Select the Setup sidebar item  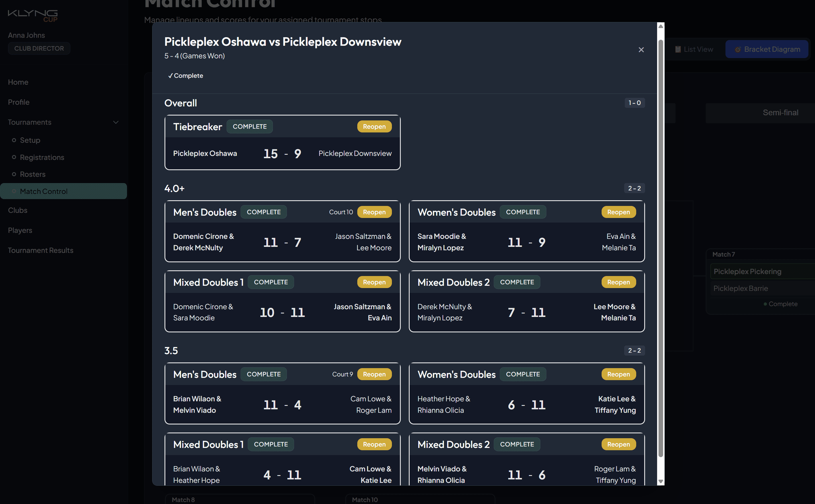(30, 140)
